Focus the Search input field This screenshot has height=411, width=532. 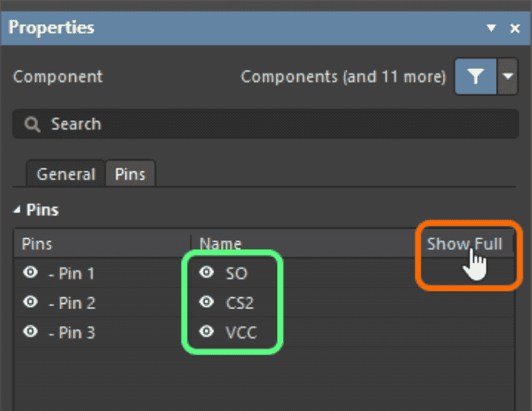pos(265,124)
